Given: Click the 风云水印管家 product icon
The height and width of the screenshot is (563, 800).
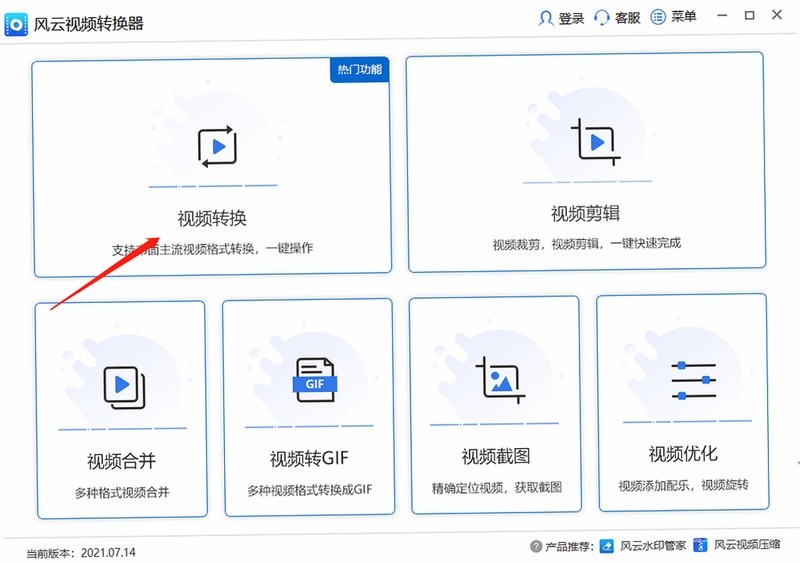Looking at the screenshot, I should pyautogui.click(x=607, y=546).
